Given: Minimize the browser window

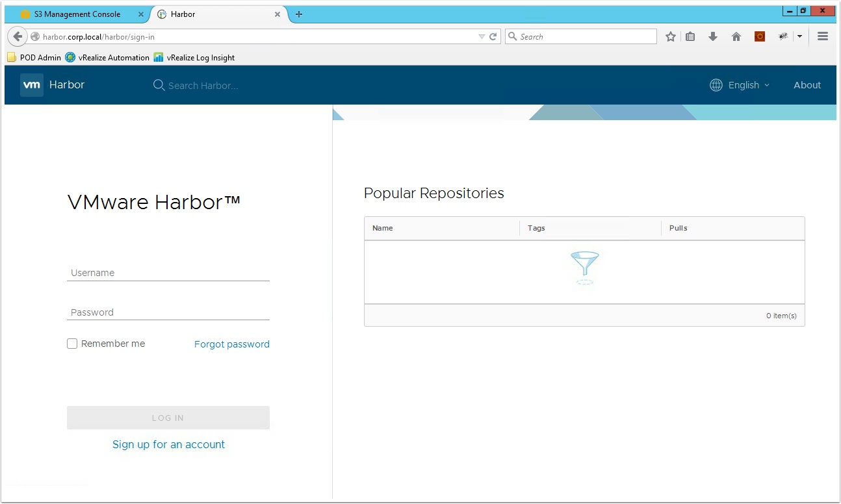Looking at the screenshot, I should [789, 10].
